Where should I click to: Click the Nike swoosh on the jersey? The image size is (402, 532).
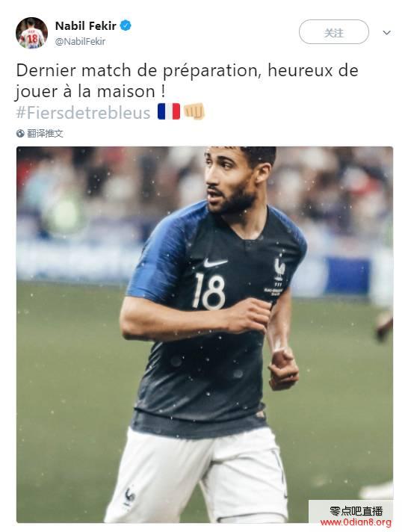pyautogui.click(x=215, y=262)
